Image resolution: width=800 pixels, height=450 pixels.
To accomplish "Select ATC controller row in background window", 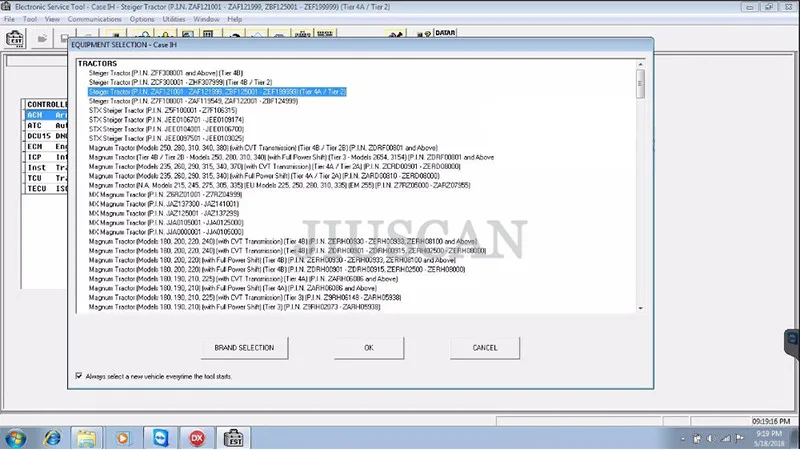I will [x=46, y=126].
